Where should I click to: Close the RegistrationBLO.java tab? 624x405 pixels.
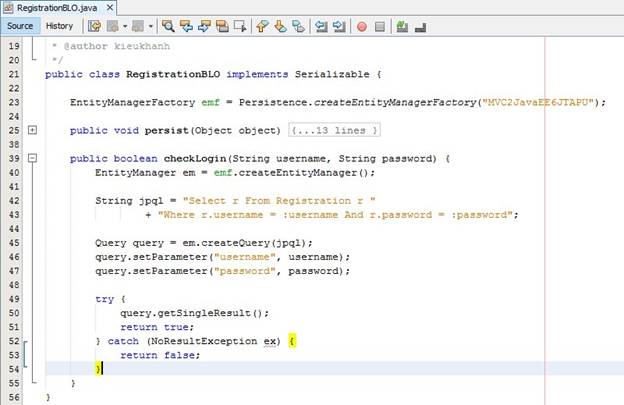pyautogui.click(x=110, y=8)
